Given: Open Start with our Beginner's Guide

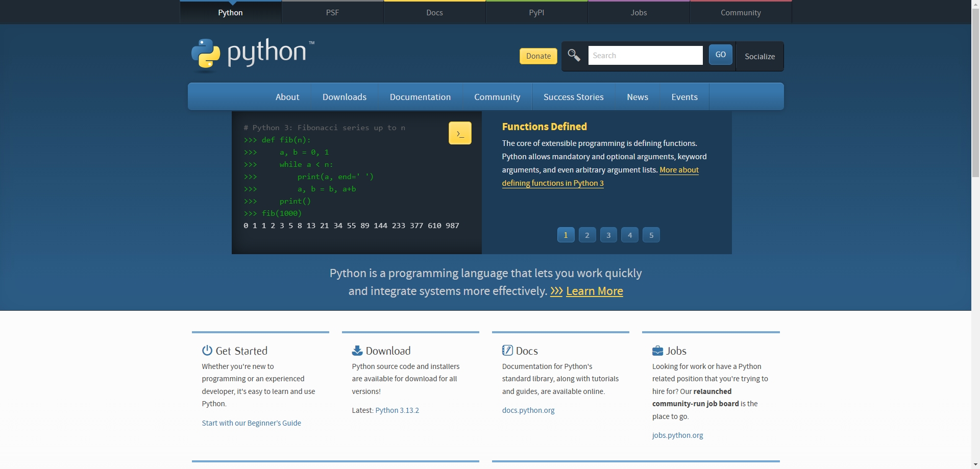Looking at the screenshot, I should [x=251, y=423].
